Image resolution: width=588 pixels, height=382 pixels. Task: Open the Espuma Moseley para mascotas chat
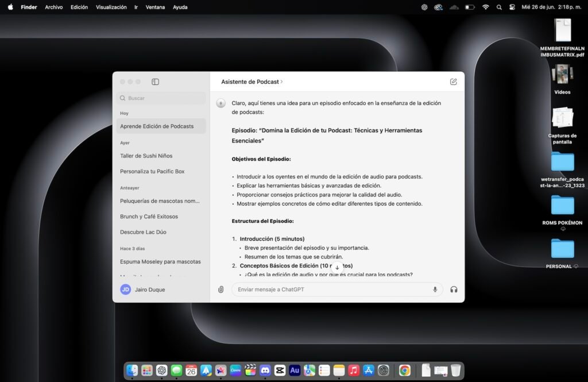pos(161,262)
